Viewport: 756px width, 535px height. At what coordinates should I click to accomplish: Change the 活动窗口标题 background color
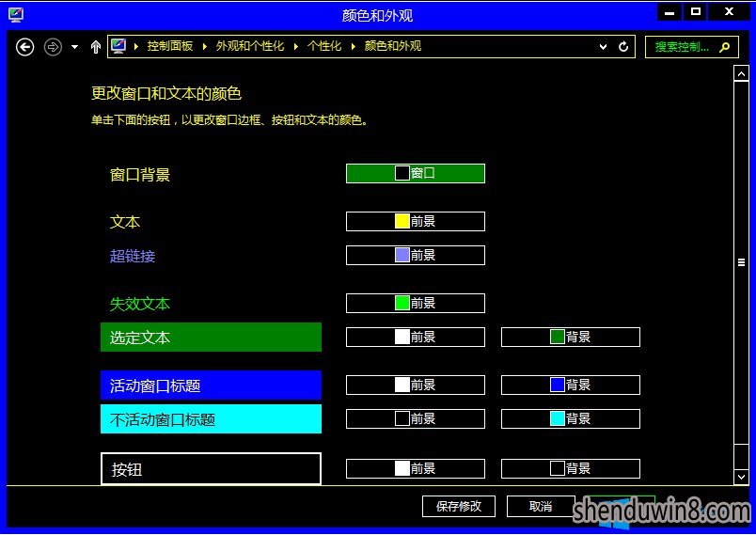point(571,386)
